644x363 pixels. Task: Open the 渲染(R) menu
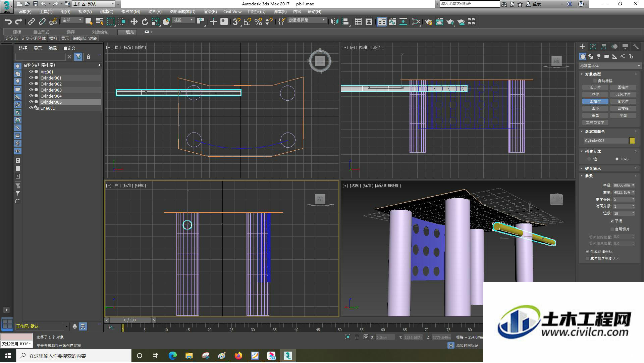[x=210, y=12]
